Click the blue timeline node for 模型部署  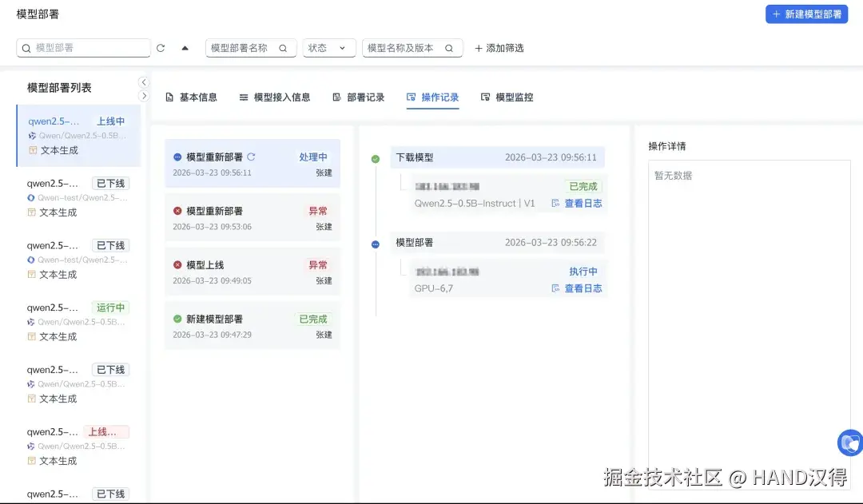[x=376, y=244]
